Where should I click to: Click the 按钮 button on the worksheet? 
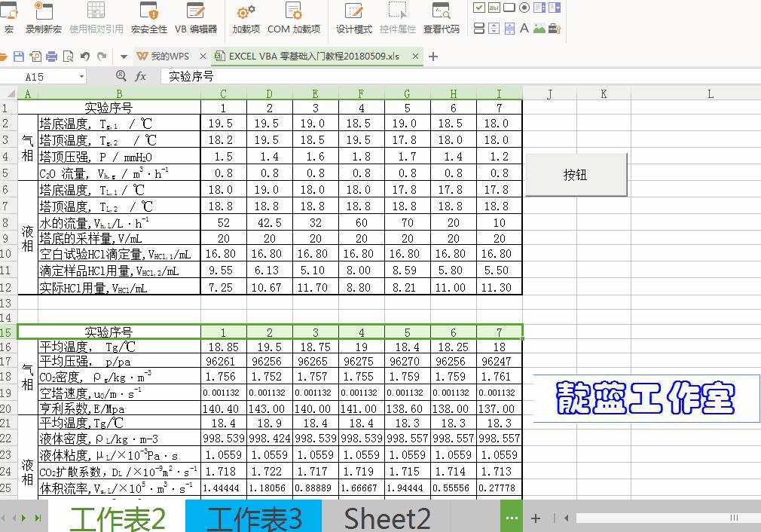(x=576, y=173)
